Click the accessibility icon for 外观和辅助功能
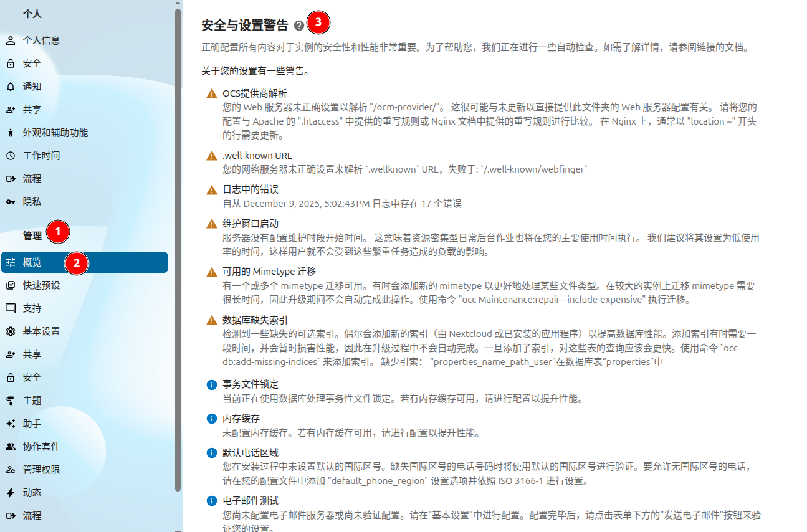 pyautogui.click(x=11, y=133)
